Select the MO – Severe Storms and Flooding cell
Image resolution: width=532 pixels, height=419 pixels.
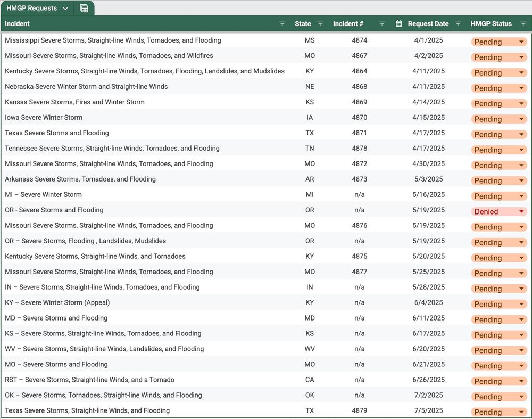coord(56,364)
